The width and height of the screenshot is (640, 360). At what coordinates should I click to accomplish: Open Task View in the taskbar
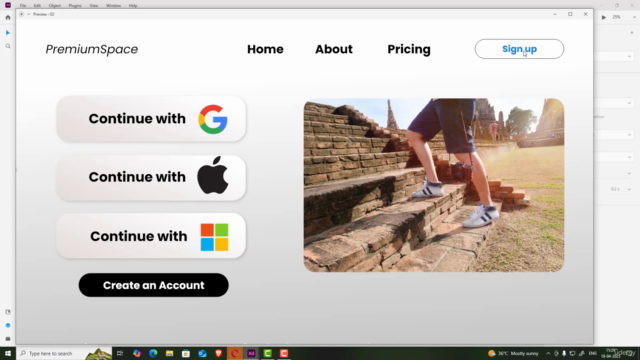click(120, 353)
